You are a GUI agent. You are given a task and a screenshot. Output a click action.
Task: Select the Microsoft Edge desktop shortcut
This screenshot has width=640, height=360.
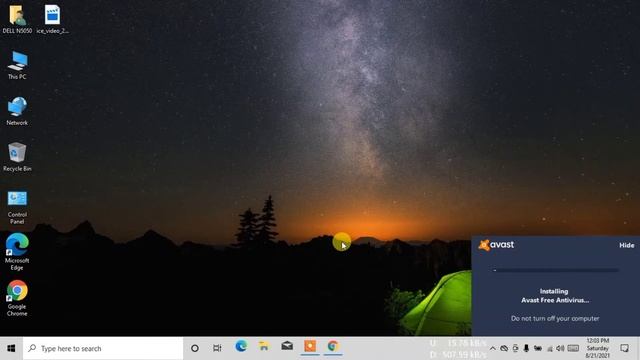tap(17, 252)
